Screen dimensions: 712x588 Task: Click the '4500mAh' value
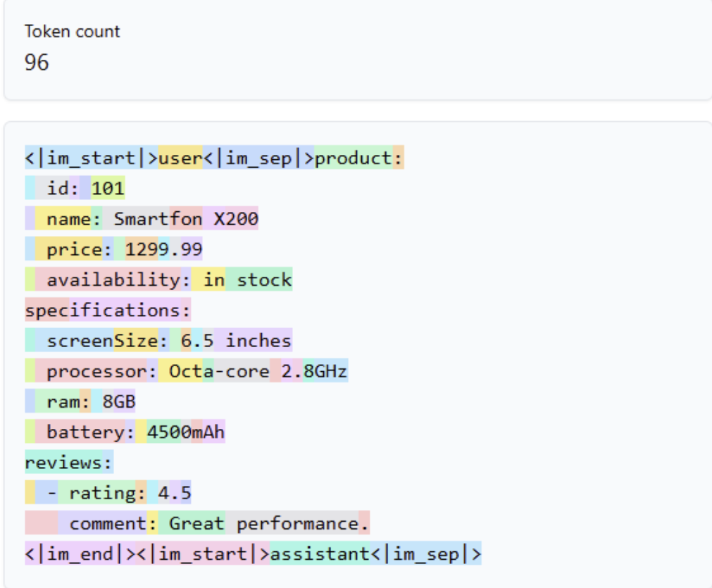tap(186, 432)
